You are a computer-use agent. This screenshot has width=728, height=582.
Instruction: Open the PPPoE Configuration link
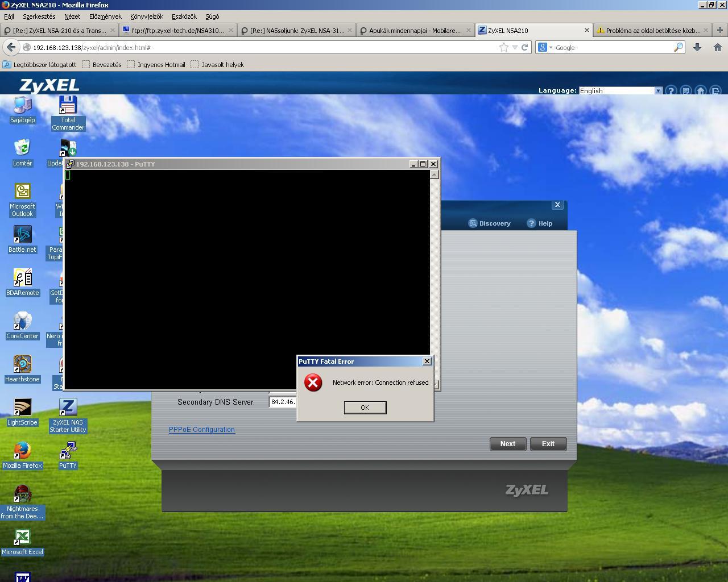[x=202, y=430]
